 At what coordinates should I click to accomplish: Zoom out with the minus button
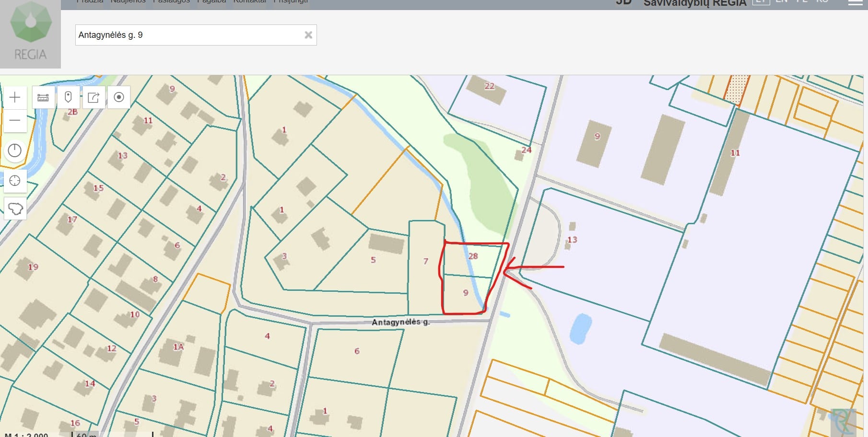click(x=15, y=120)
